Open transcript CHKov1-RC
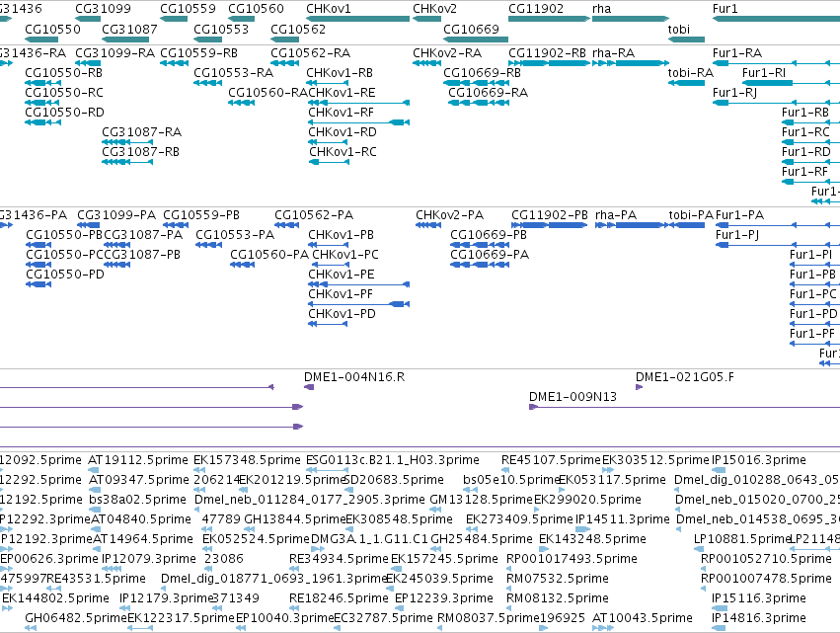Viewport: 840px width, 633px height. tap(343, 152)
